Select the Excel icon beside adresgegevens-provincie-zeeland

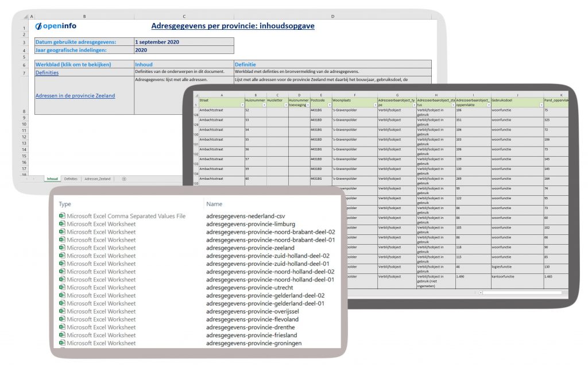tap(62, 248)
